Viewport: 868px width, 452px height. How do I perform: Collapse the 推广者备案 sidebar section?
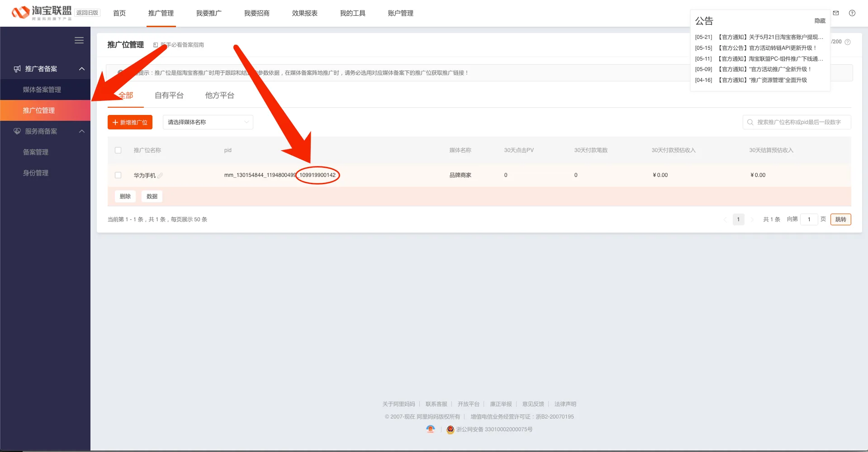click(x=82, y=69)
